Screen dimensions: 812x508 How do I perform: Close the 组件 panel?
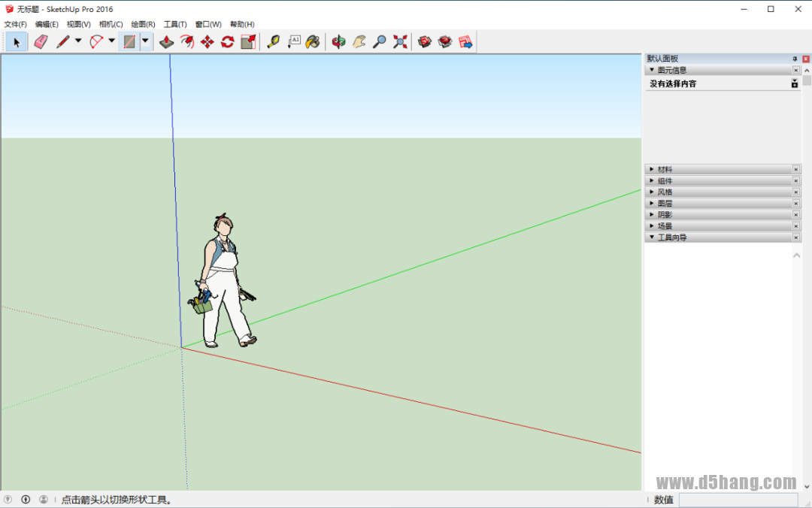coord(796,180)
